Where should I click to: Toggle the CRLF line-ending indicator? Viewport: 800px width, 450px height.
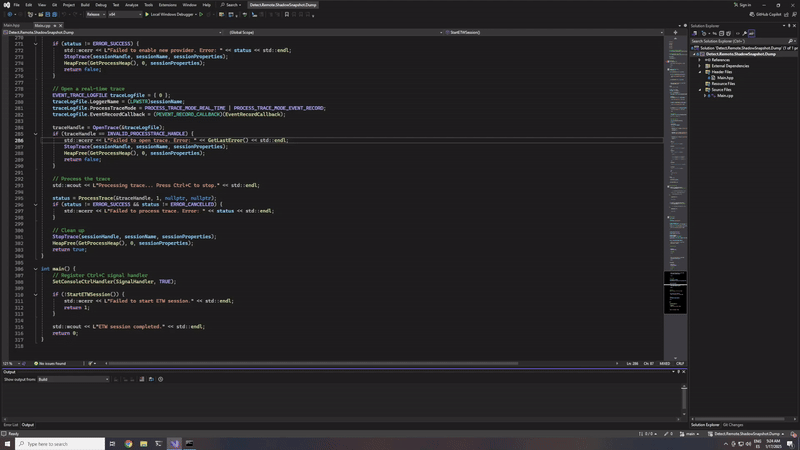click(x=679, y=364)
